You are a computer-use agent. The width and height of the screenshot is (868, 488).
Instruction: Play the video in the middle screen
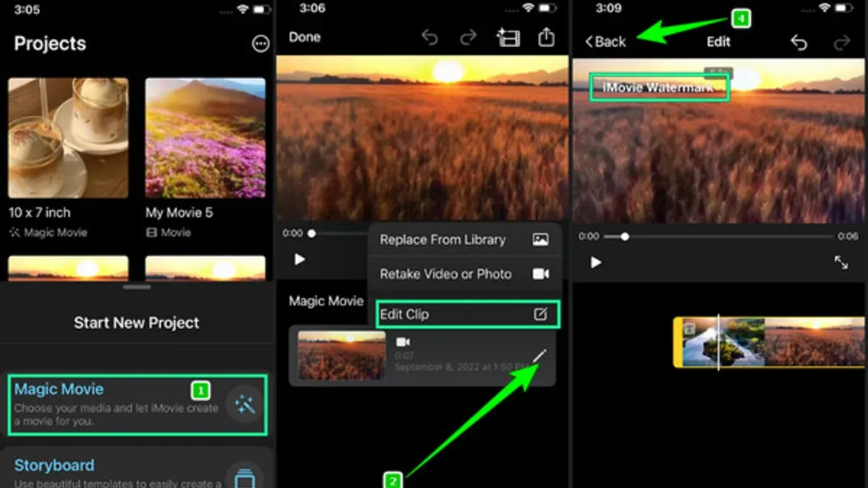tap(299, 259)
